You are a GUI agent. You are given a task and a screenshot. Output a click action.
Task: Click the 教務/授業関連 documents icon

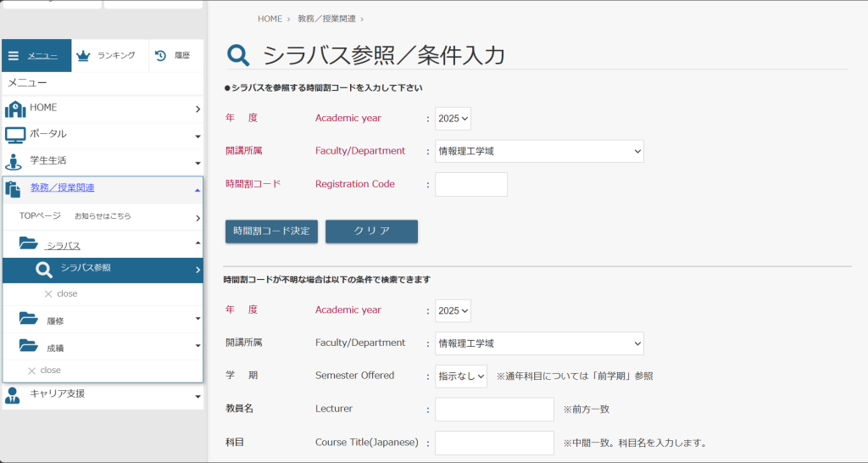click(x=14, y=189)
